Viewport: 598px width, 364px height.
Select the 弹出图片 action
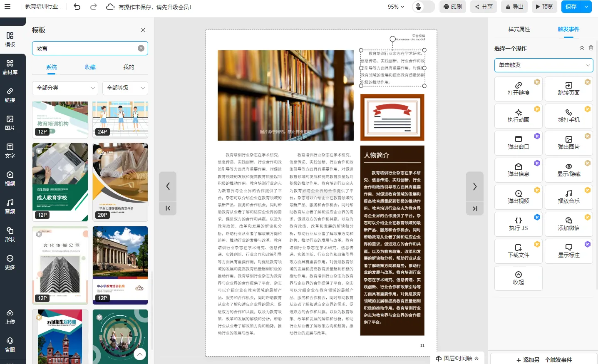point(569,143)
